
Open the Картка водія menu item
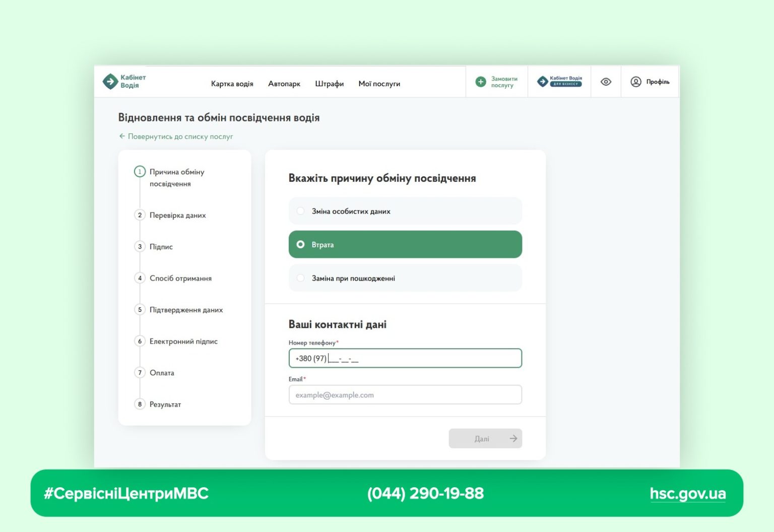click(232, 84)
